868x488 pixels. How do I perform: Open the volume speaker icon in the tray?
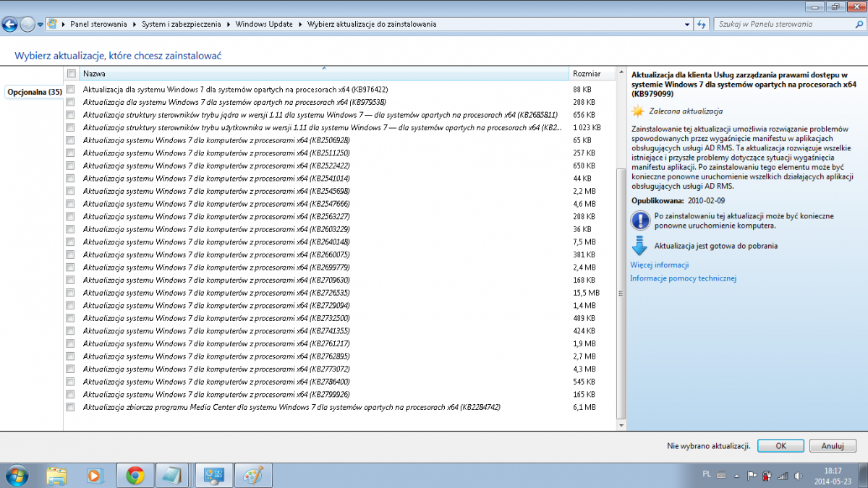(x=797, y=475)
